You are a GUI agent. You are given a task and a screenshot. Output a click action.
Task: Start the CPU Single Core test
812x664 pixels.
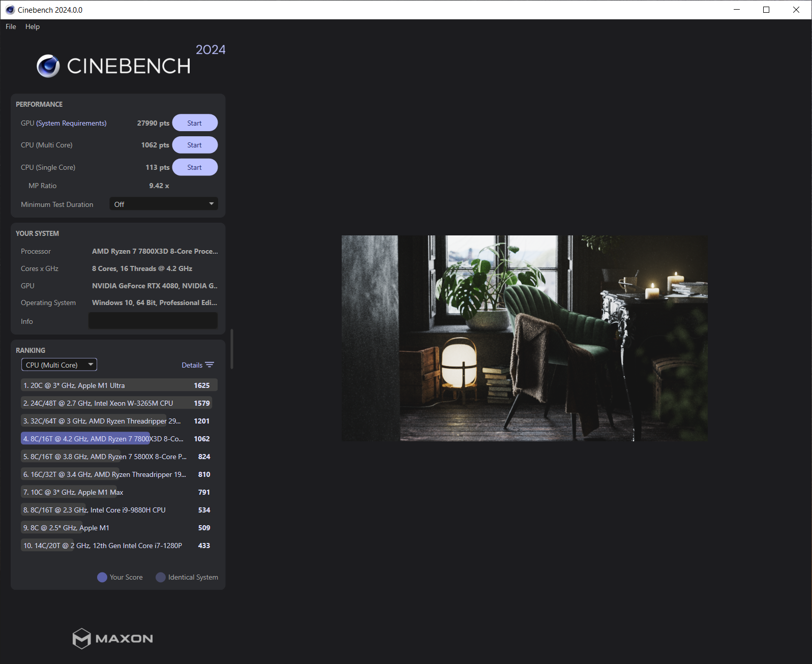click(x=195, y=167)
